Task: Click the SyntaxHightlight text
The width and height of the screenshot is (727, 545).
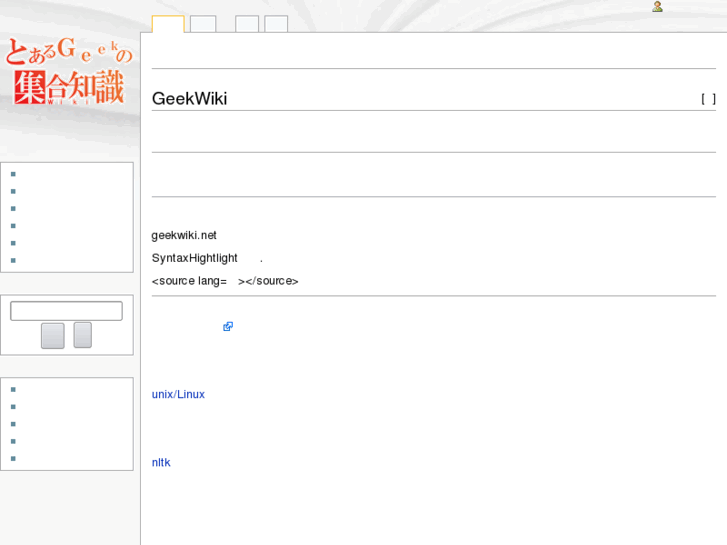Action: coord(194,258)
